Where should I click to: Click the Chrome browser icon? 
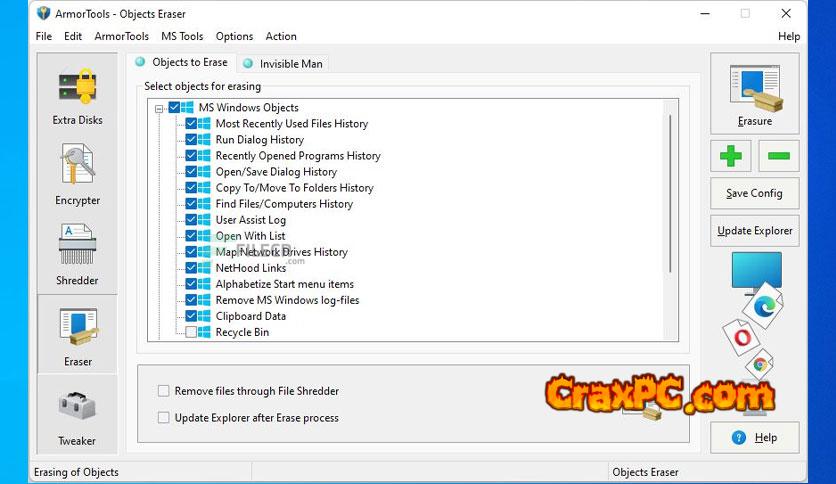click(x=760, y=365)
